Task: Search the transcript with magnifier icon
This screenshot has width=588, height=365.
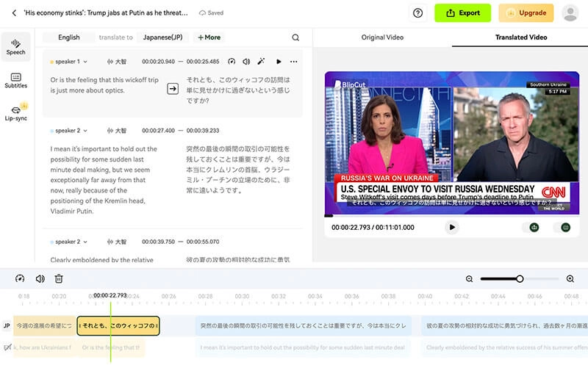Action: pos(295,37)
